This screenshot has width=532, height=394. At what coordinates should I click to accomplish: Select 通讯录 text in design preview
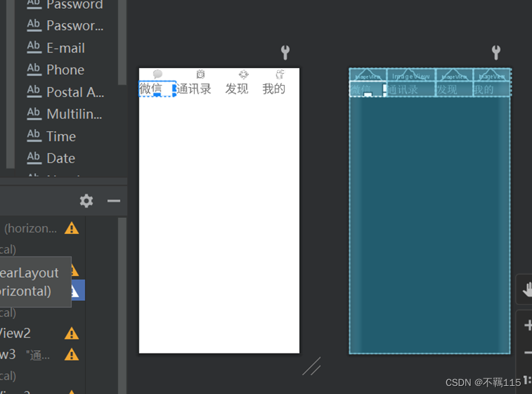point(194,89)
